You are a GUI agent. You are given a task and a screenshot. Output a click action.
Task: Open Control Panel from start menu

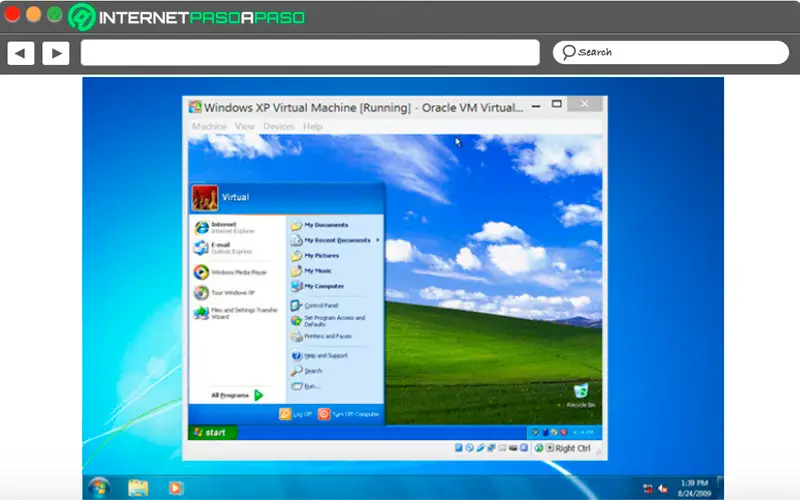314,306
